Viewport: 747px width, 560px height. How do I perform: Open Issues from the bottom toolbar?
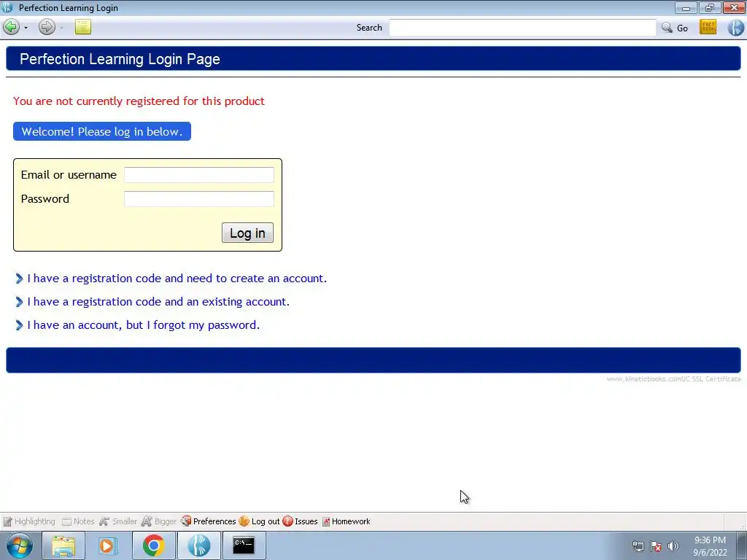click(x=300, y=521)
